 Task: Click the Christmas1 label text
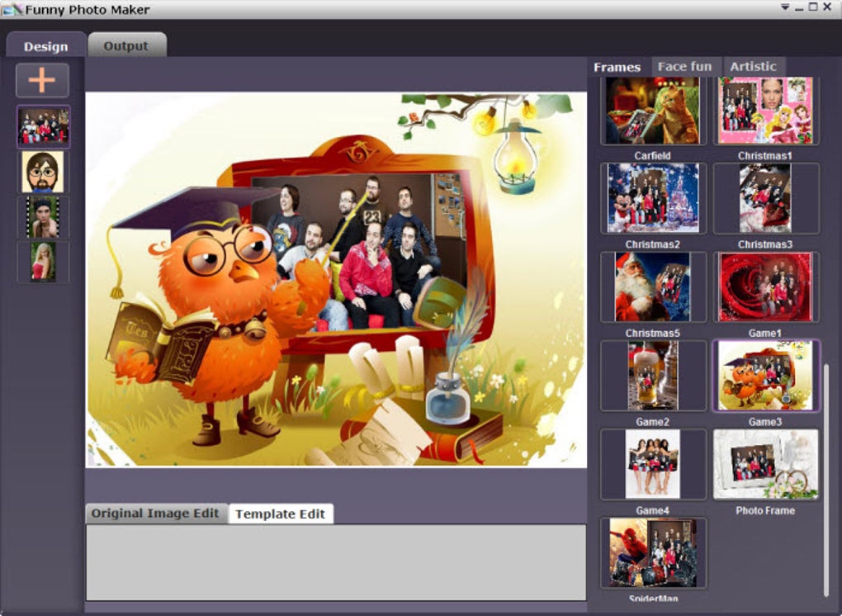(765, 156)
